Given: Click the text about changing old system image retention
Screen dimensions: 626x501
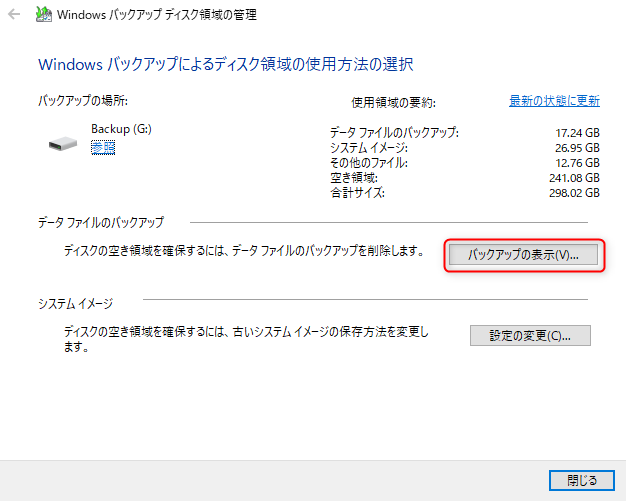Looking at the screenshot, I should pos(246,339).
